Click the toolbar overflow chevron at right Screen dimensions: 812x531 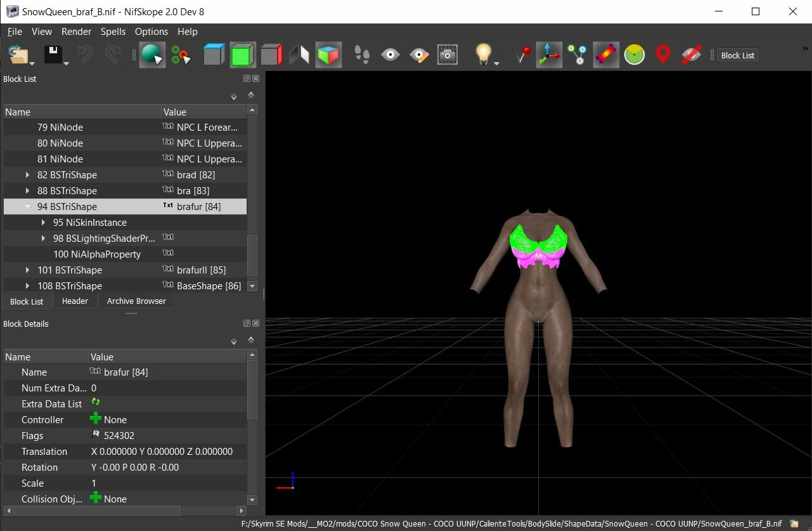[806, 48]
